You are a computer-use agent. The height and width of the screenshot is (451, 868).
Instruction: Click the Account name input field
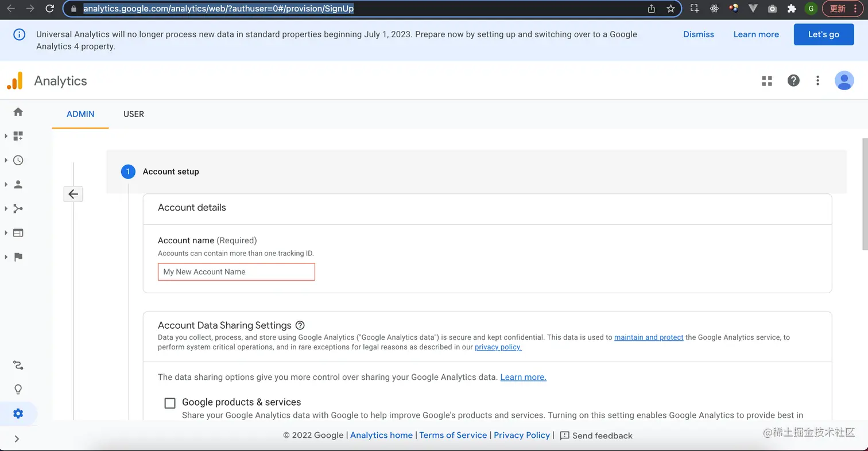[237, 272]
